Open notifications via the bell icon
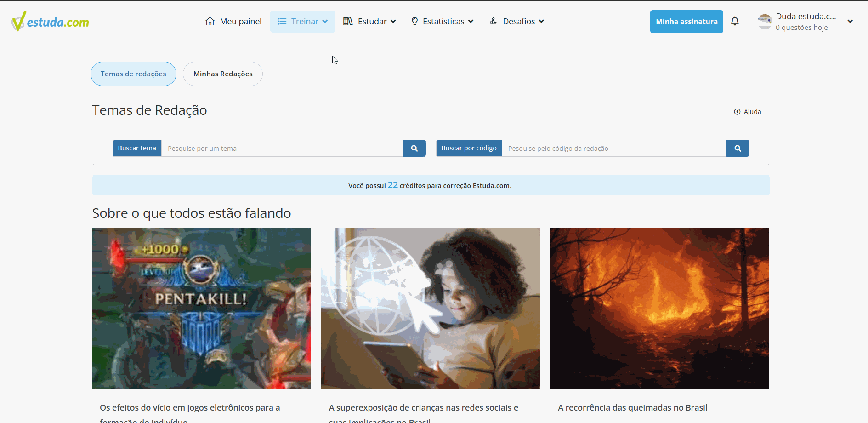 coord(735,21)
